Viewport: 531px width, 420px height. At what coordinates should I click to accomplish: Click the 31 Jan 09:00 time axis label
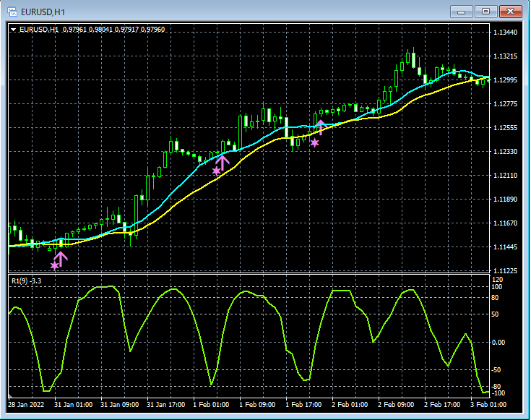click(x=119, y=404)
